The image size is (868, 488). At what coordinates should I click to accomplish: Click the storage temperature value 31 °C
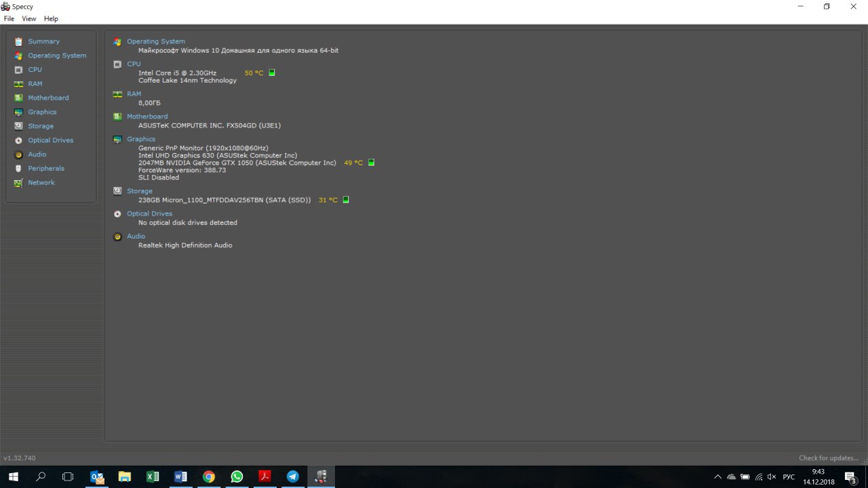(328, 200)
